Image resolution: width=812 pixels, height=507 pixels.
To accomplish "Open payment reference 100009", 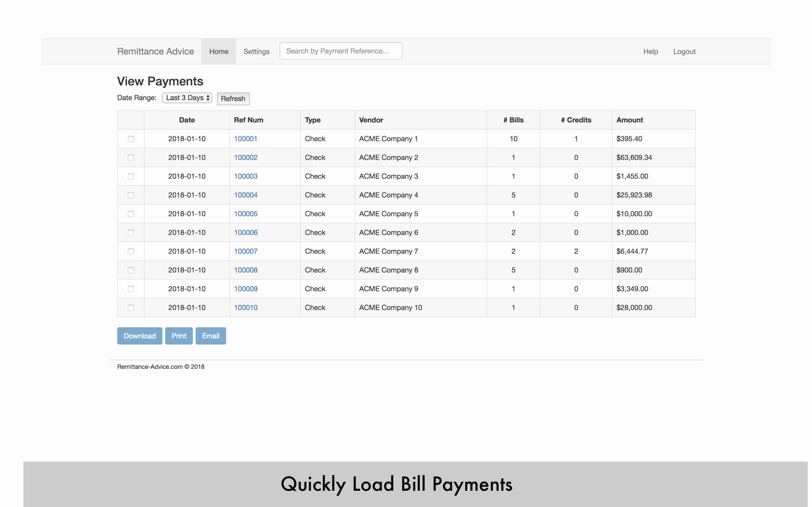I will 246,289.
